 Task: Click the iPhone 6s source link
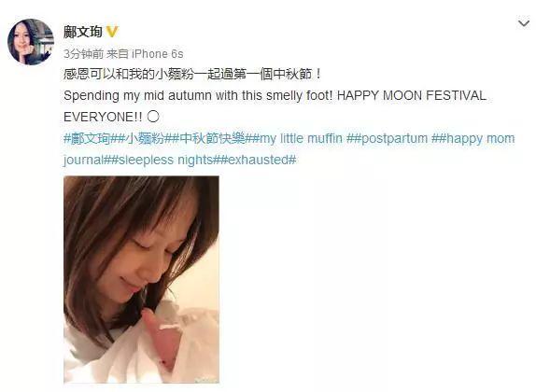point(158,53)
